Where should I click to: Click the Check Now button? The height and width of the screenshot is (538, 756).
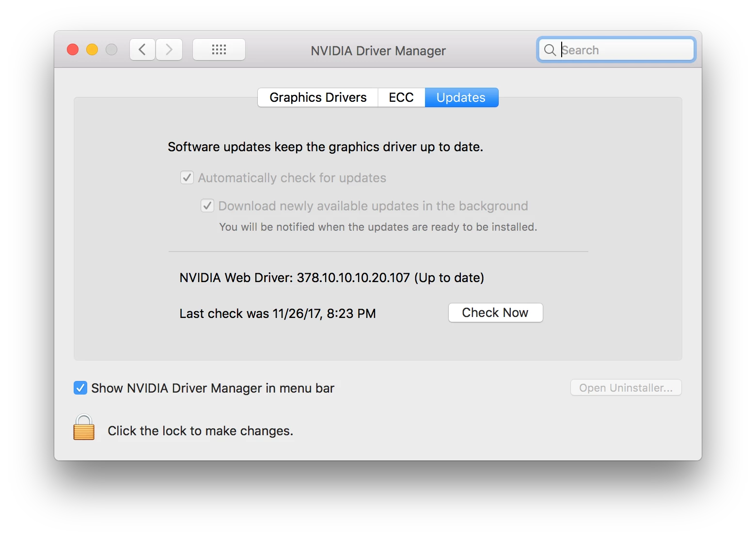point(495,313)
